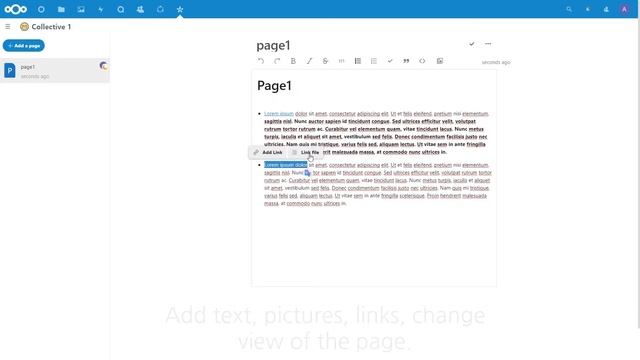Toggle the ordered list icon

point(374,61)
